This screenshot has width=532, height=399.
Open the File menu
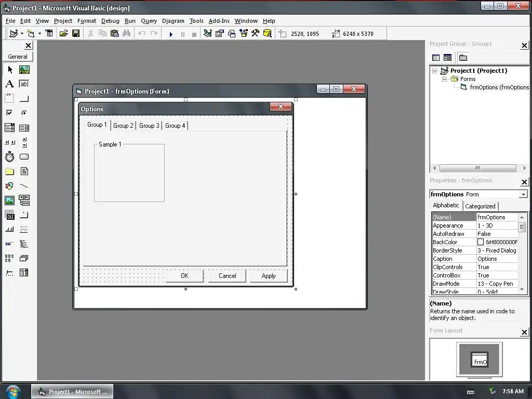[x=10, y=21]
